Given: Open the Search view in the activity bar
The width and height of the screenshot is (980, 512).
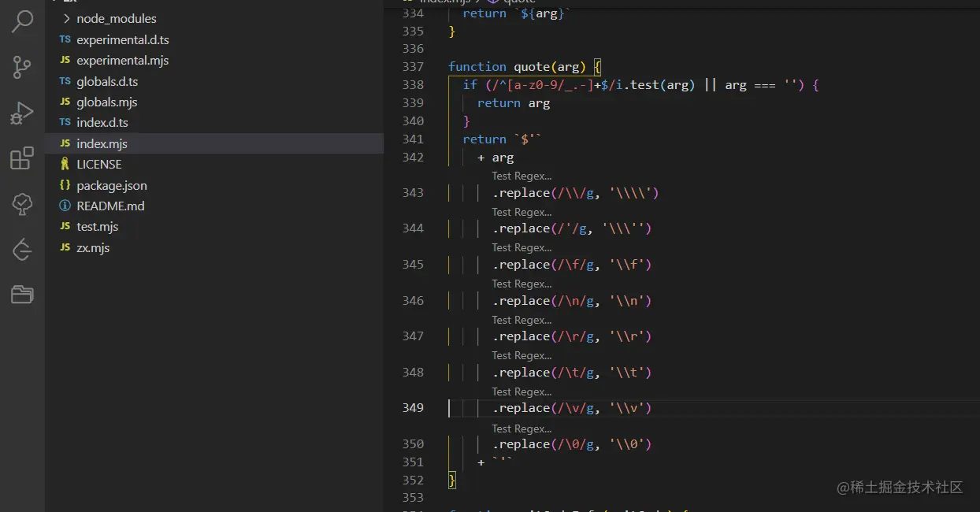Looking at the screenshot, I should [x=22, y=21].
